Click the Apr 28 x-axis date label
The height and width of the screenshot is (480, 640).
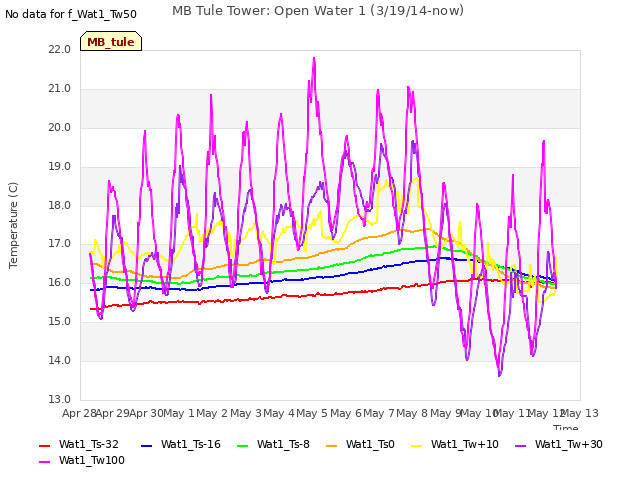click(79, 413)
